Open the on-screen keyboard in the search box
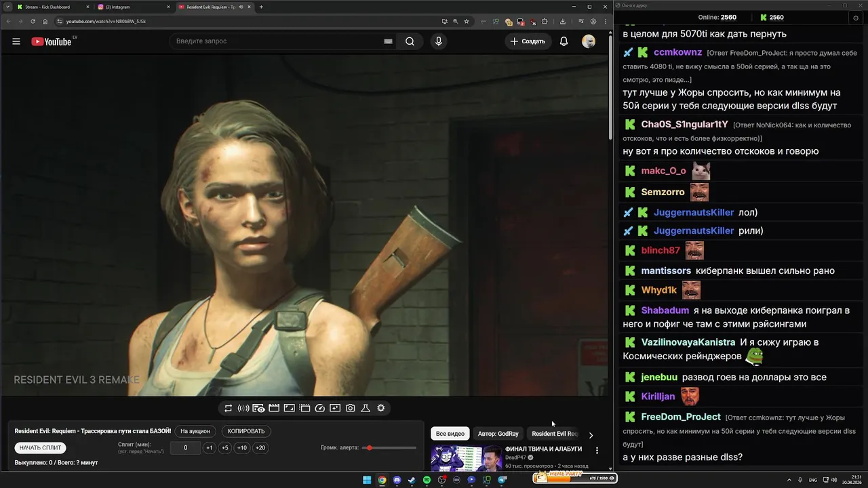 (x=388, y=41)
